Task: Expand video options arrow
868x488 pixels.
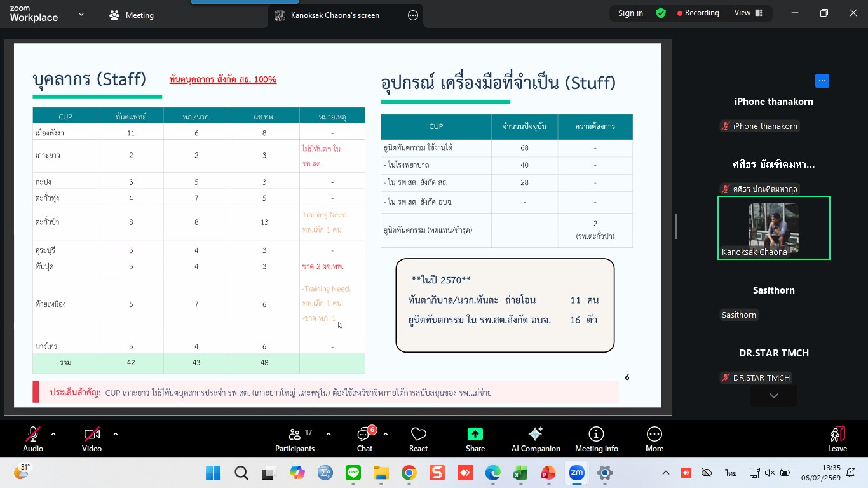Action: 116,435
